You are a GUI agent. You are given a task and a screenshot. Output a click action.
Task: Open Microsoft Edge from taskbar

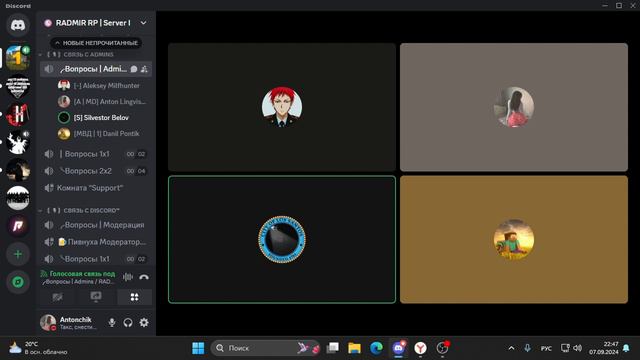pos(376,348)
